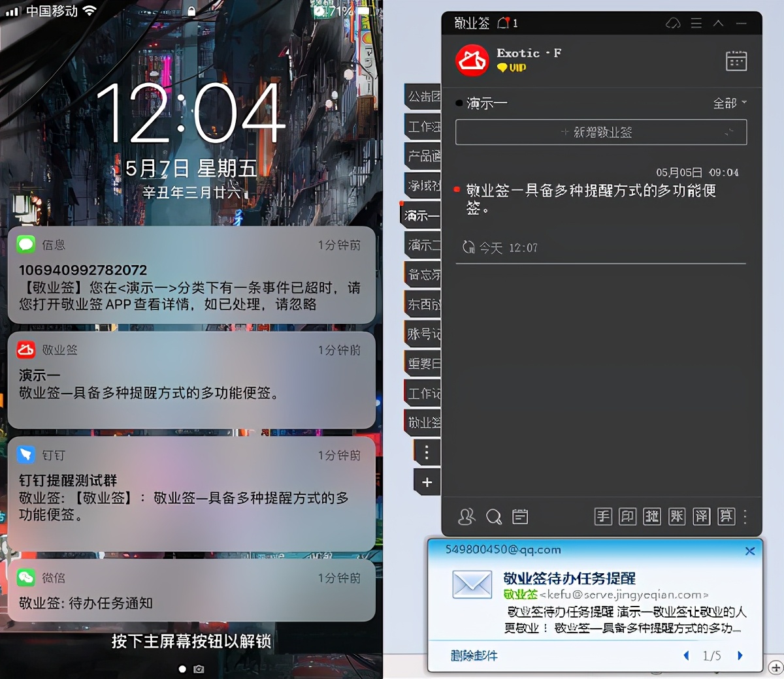The height and width of the screenshot is (679, 784).
Task: Toggle the red status dot next to 演示一
Action: coord(459,103)
